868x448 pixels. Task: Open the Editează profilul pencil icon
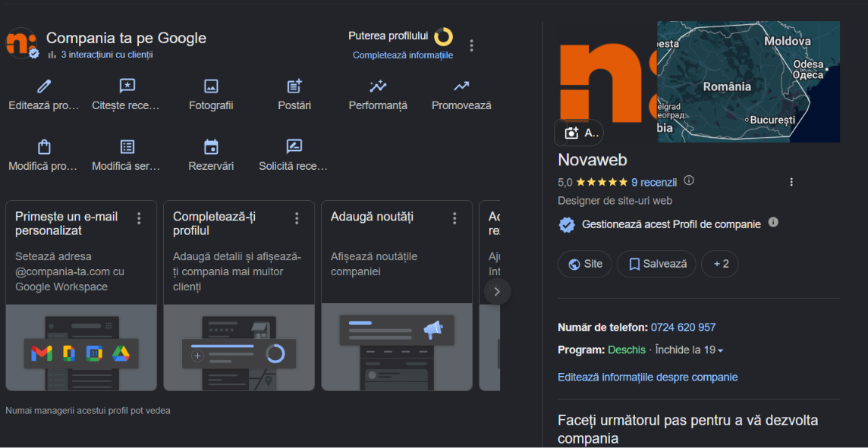(44, 86)
